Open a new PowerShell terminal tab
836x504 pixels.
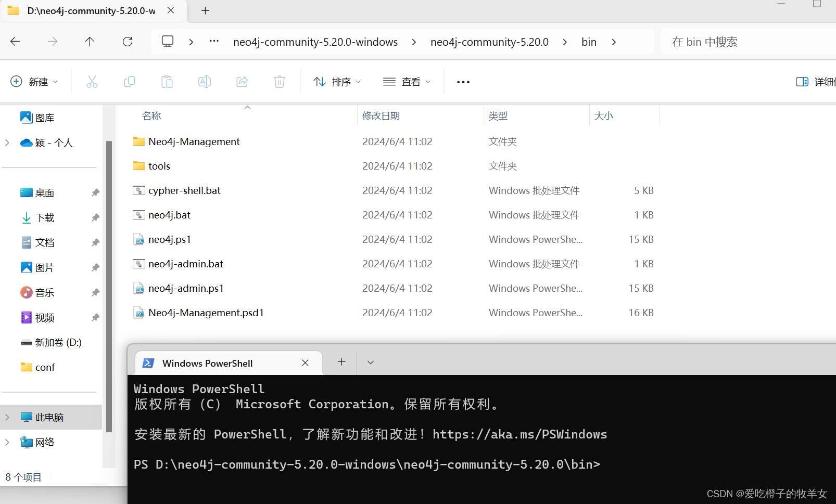pyautogui.click(x=341, y=362)
